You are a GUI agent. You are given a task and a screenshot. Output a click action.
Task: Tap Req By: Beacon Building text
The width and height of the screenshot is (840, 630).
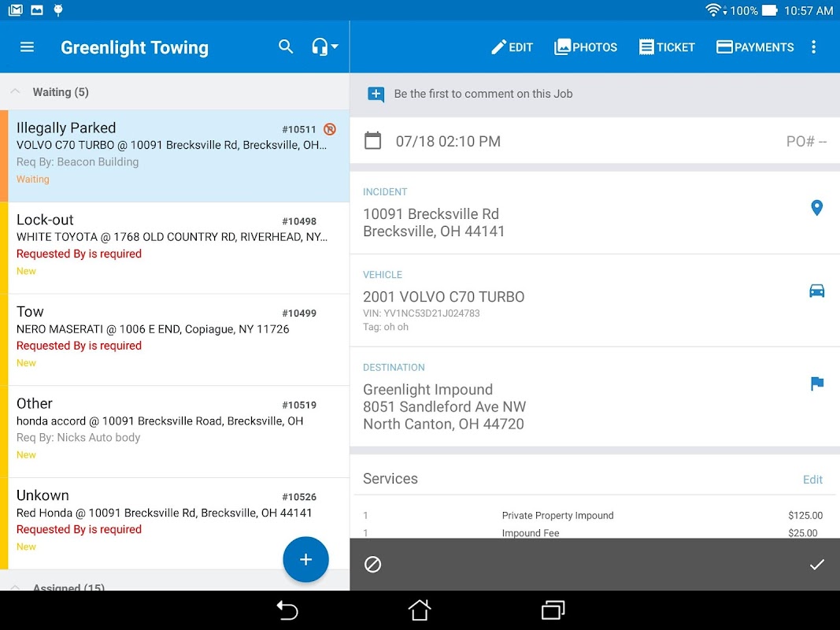pos(77,161)
